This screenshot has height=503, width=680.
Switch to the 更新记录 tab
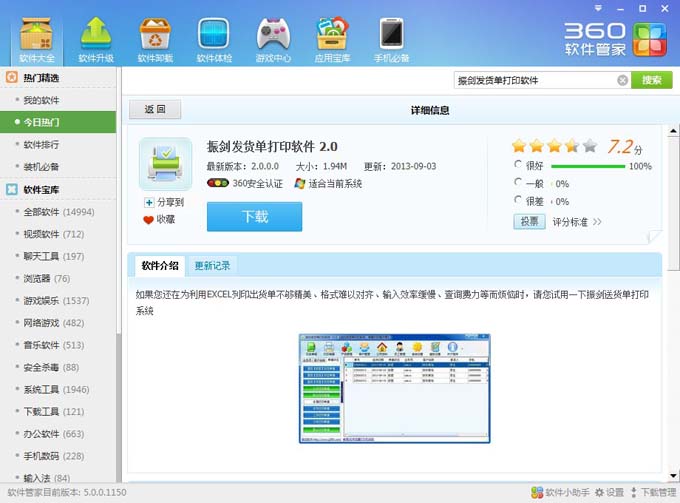[212, 266]
